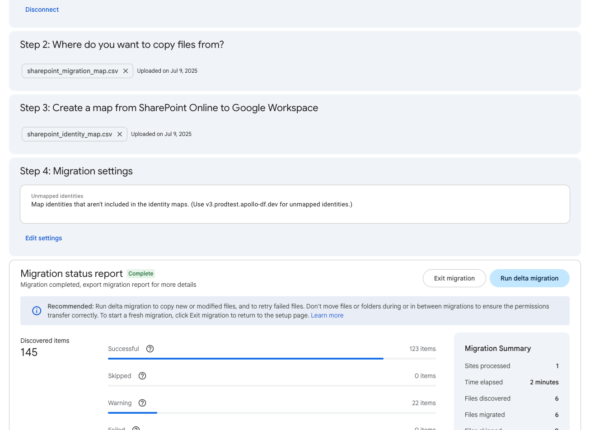Remove sharepoint_migration_map.csv with its X icon
This screenshot has height=430, width=590.
pos(126,71)
